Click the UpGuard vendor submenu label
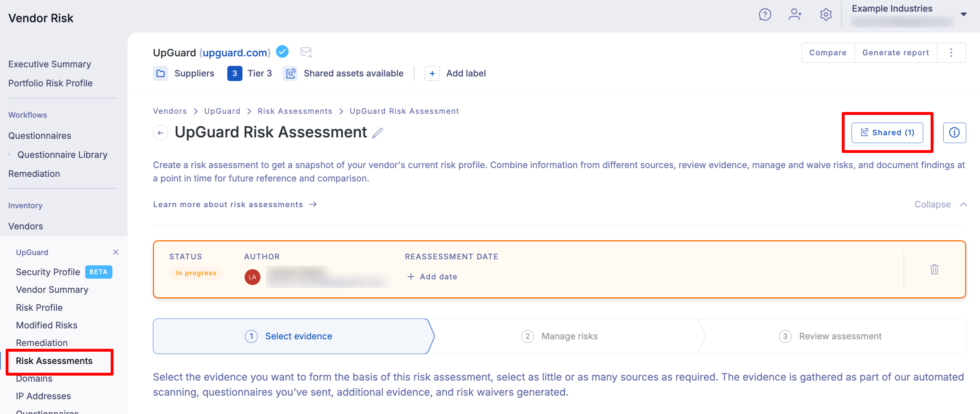 [x=32, y=252]
